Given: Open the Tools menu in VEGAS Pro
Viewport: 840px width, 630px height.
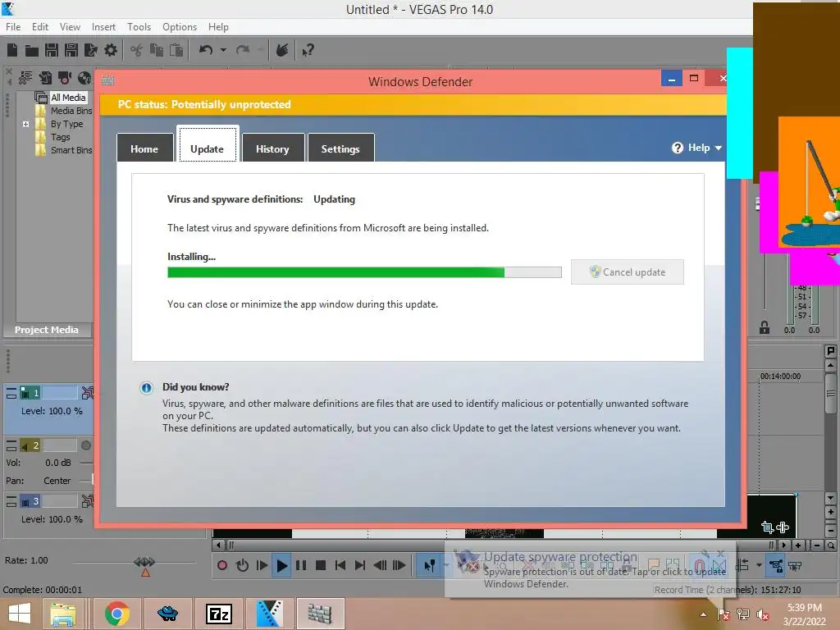Looking at the screenshot, I should tap(139, 27).
